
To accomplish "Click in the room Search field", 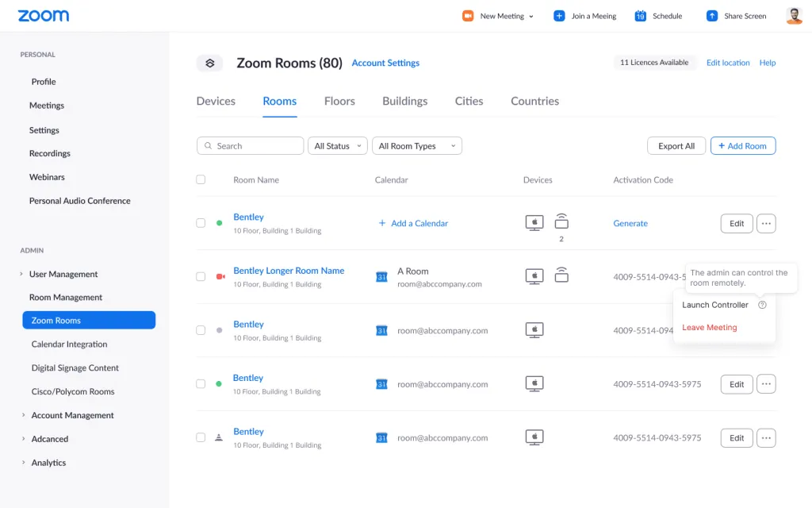I will click(x=250, y=146).
